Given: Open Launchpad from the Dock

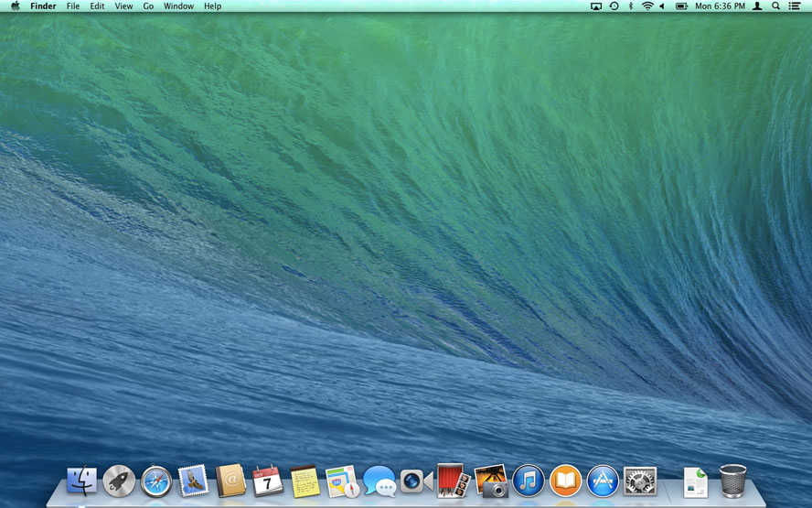Looking at the screenshot, I should 119,480.
